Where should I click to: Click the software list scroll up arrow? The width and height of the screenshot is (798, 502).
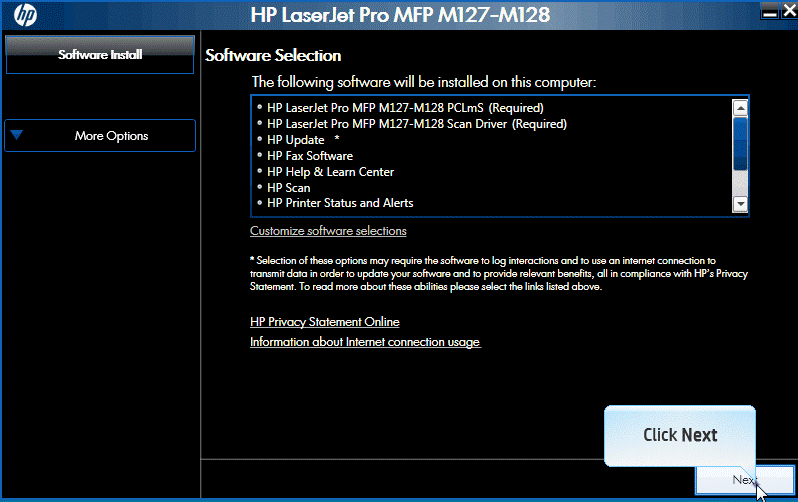[x=740, y=108]
